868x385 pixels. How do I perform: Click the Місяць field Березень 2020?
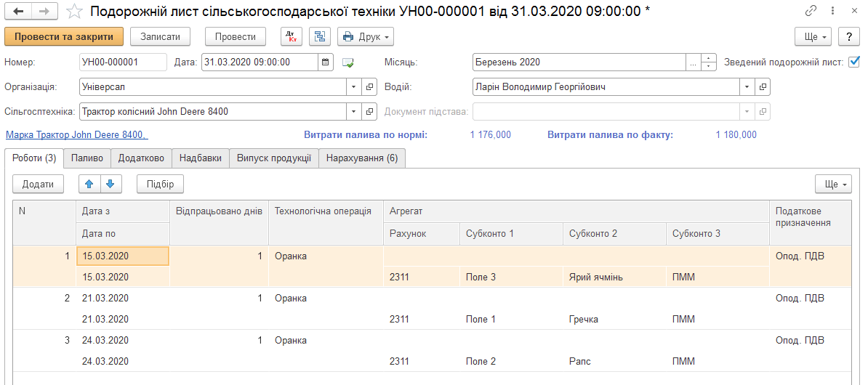579,62
